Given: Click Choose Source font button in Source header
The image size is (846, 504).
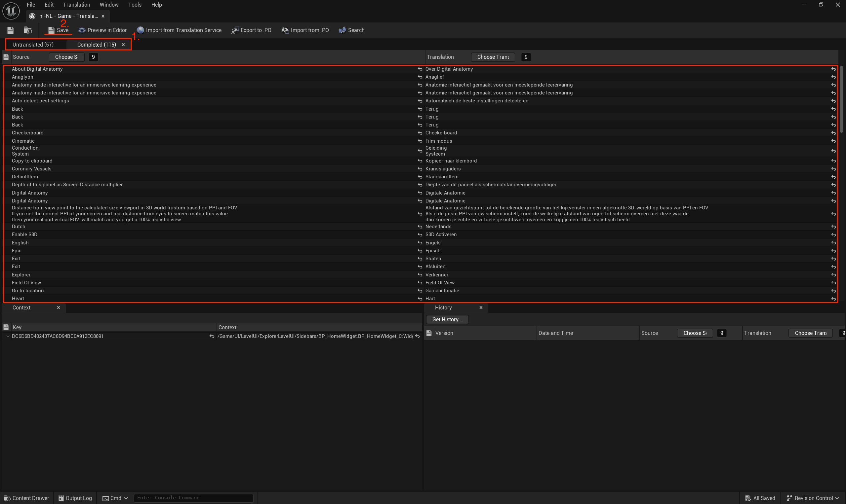Looking at the screenshot, I should [66, 57].
